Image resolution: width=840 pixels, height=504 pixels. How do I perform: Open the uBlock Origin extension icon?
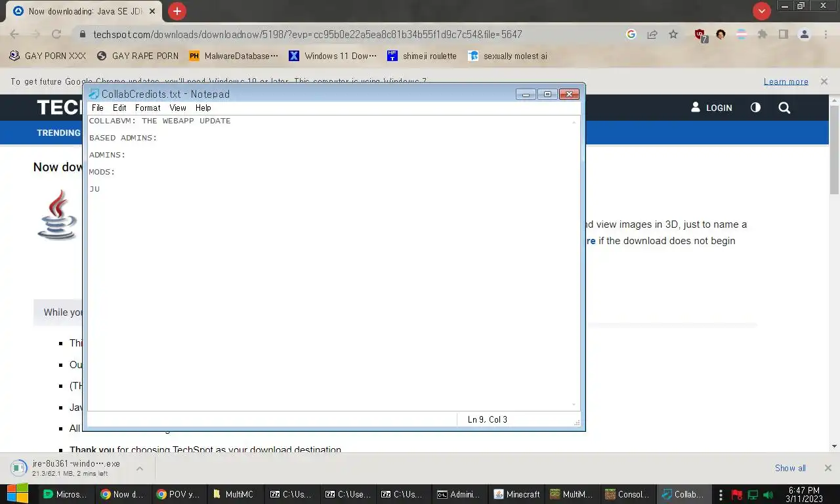tap(700, 35)
